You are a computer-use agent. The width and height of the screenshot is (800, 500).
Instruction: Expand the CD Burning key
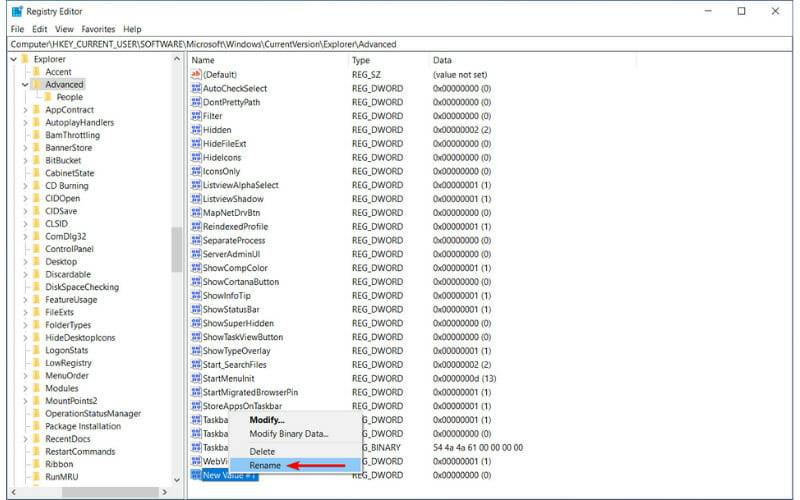tap(25, 186)
